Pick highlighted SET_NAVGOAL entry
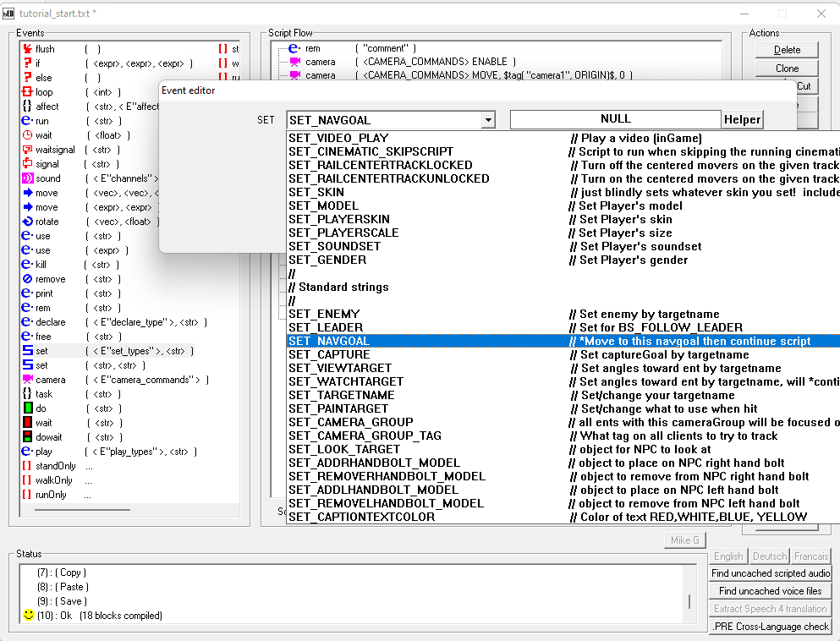The width and height of the screenshot is (840, 641). (x=563, y=341)
